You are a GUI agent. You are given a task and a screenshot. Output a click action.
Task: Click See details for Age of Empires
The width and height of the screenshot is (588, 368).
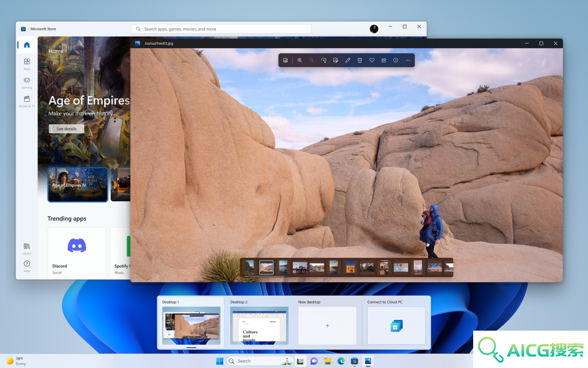[67, 129]
